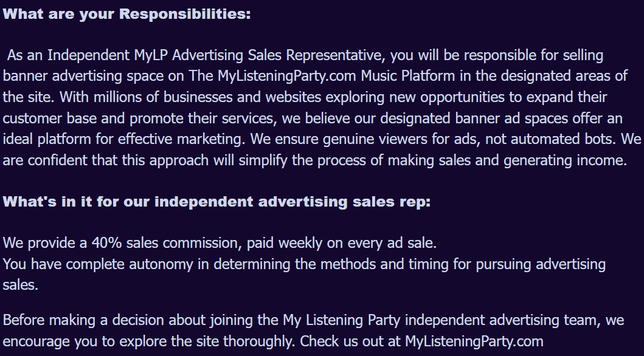Click the 'MyListeningParty.com' text in the last line

pos(474,341)
